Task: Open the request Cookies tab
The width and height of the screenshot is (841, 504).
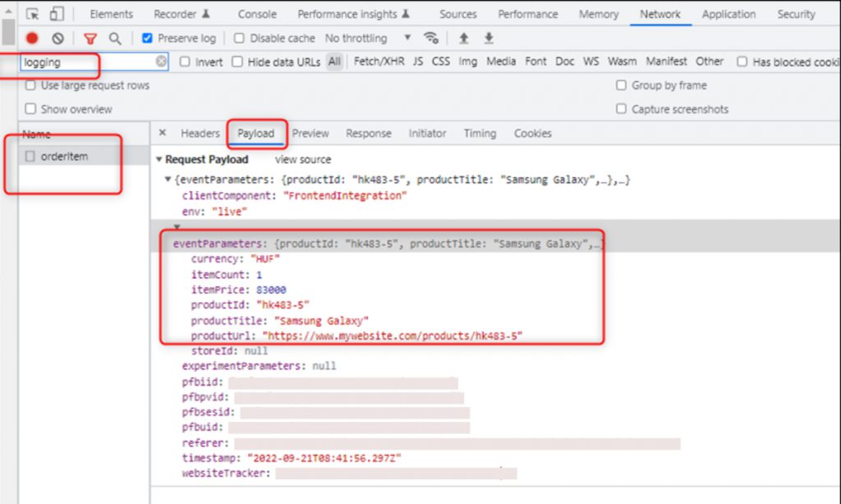Action: [532, 133]
